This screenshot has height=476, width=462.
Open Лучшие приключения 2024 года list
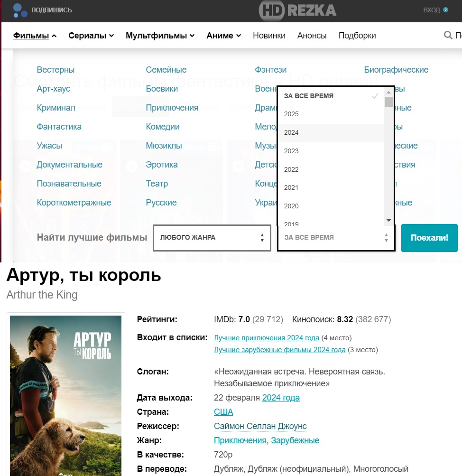coord(267,338)
